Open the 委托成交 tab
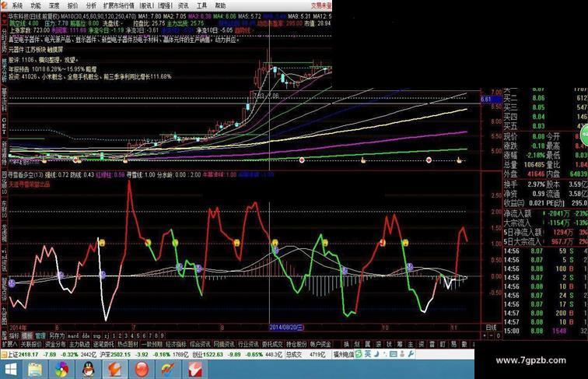This screenshot has width=588, height=379. [x=273, y=344]
